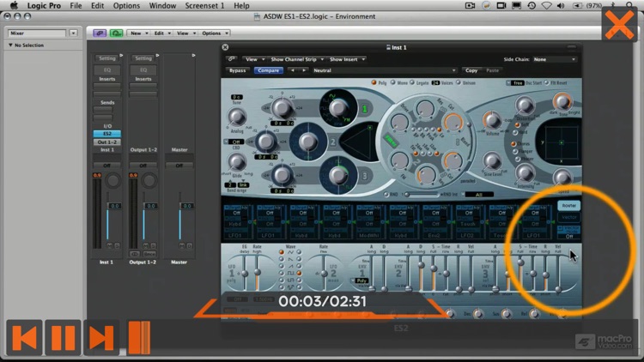Click the X/Y vector pad square
This screenshot has height=362, width=644.
click(561, 142)
